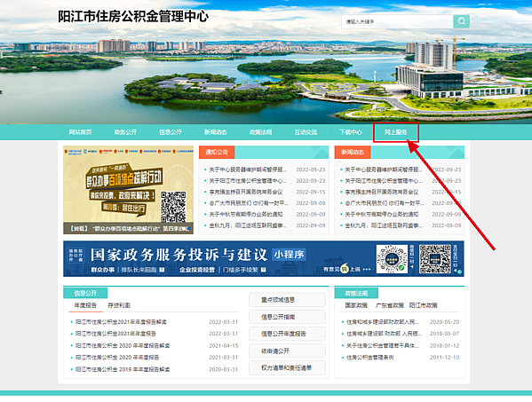Click the arrow icon after 排队长来回跑
Viewport: 532px width, 402px height.
pos(162,270)
